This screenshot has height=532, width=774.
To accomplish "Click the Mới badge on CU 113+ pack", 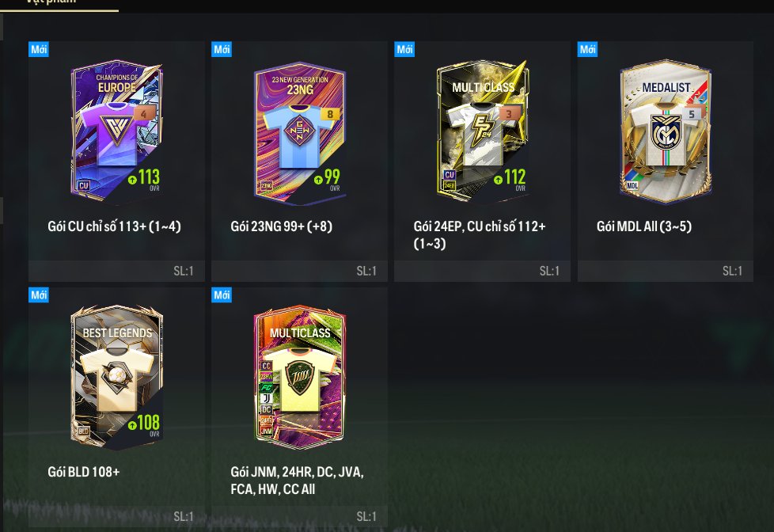I will (39, 49).
